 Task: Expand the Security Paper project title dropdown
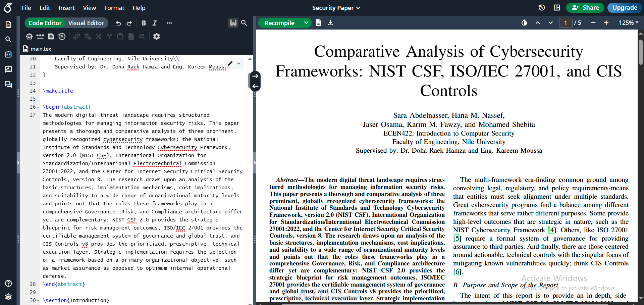tap(336, 8)
